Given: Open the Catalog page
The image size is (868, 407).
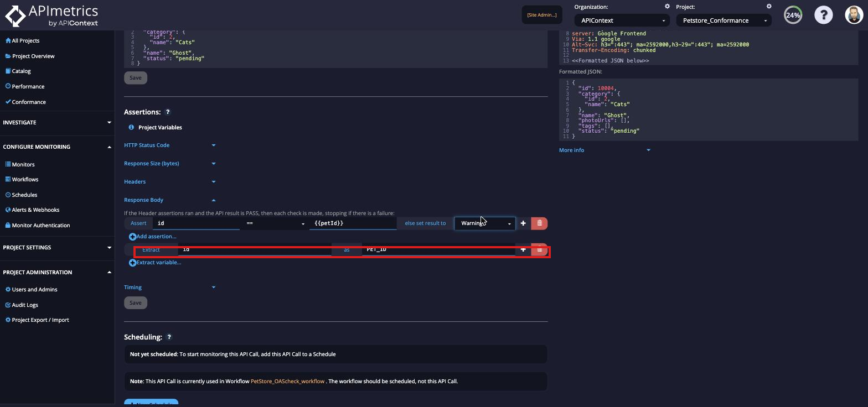Looking at the screenshot, I should [18, 71].
